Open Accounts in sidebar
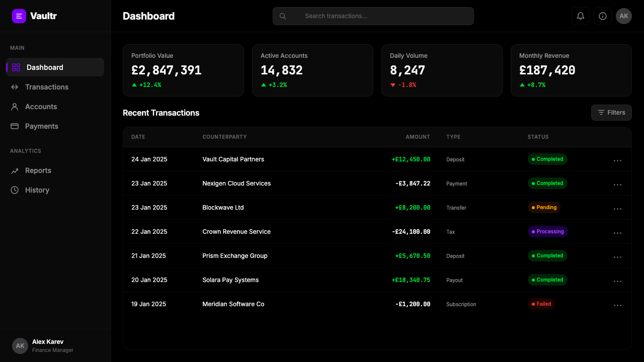This screenshot has height=362, width=644. [55, 107]
